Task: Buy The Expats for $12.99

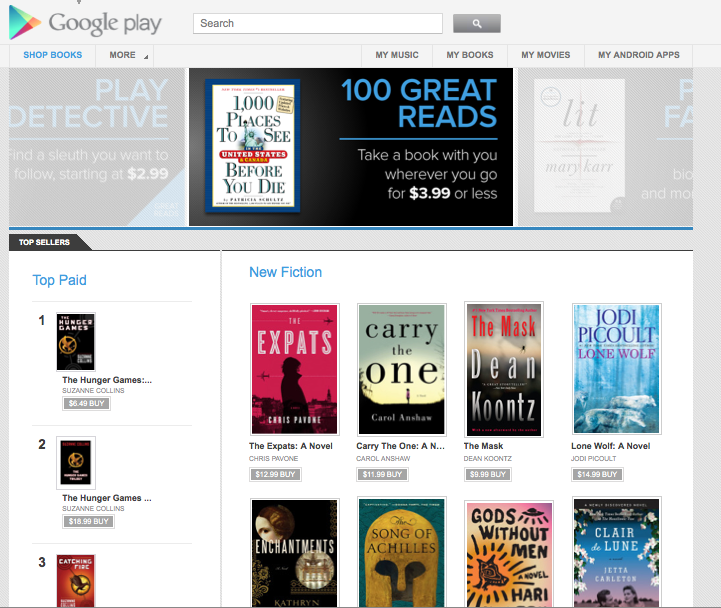Action: pos(275,474)
